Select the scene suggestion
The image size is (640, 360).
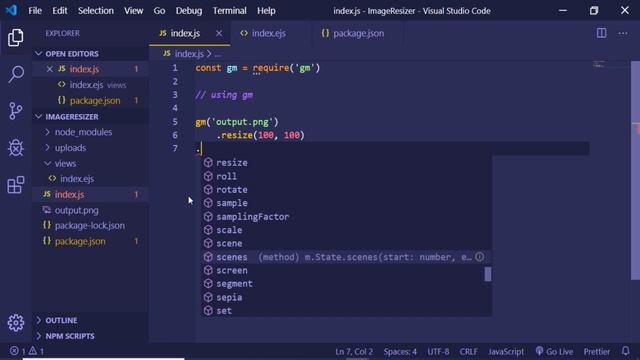tap(347, 243)
